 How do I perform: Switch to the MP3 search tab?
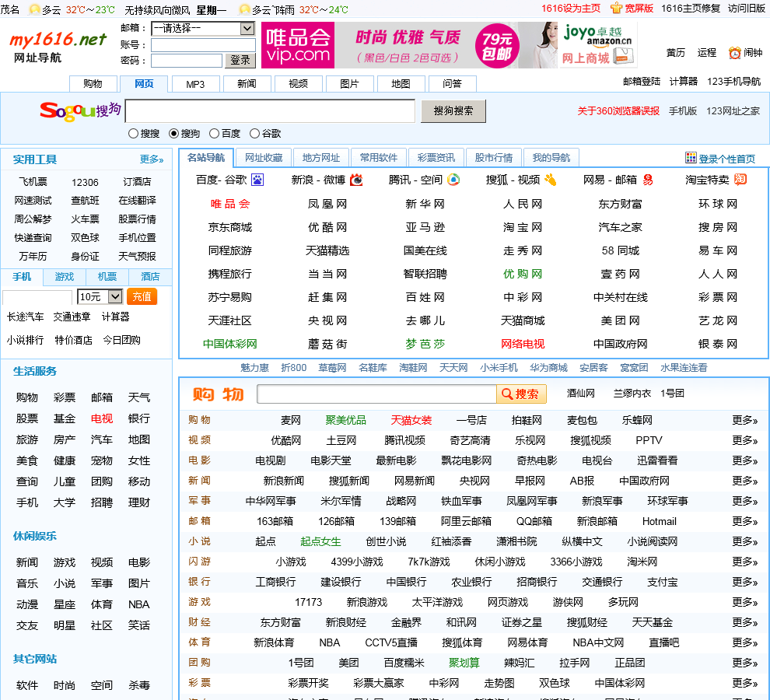pyautogui.click(x=195, y=84)
